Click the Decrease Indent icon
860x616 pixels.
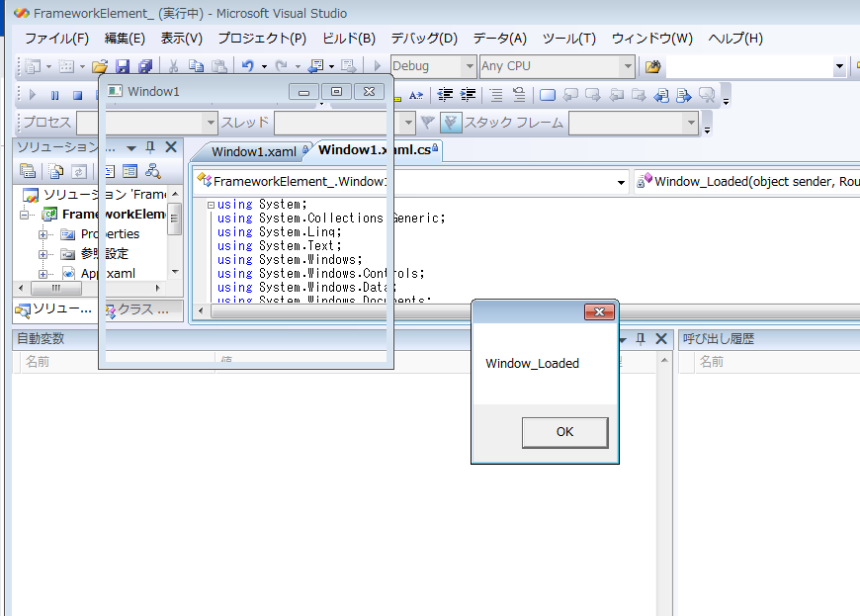pyautogui.click(x=445, y=95)
